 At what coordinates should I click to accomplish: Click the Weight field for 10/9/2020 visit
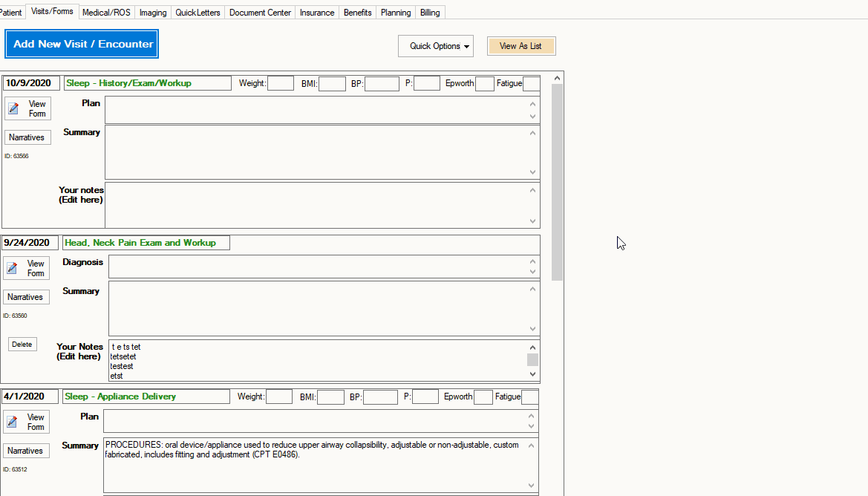(281, 84)
